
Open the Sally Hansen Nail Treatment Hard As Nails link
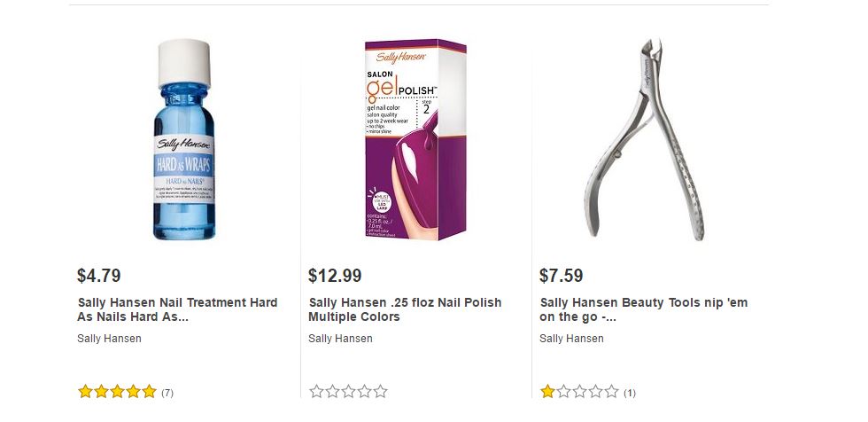click(x=177, y=309)
